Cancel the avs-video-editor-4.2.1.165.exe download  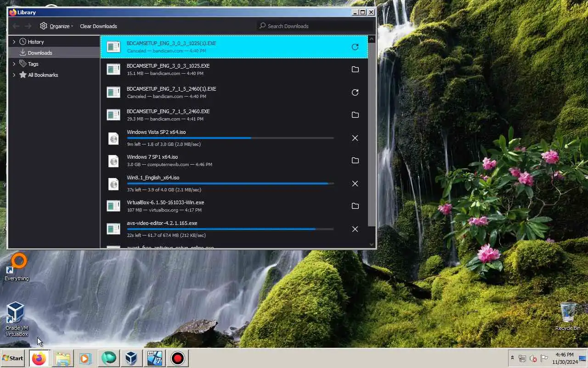(x=355, y=229)
